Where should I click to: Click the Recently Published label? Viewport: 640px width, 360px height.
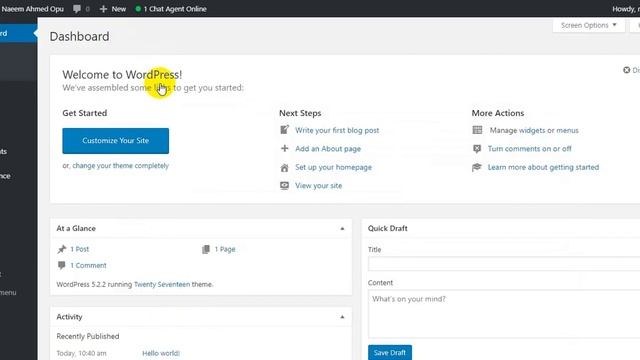point(88,336)
